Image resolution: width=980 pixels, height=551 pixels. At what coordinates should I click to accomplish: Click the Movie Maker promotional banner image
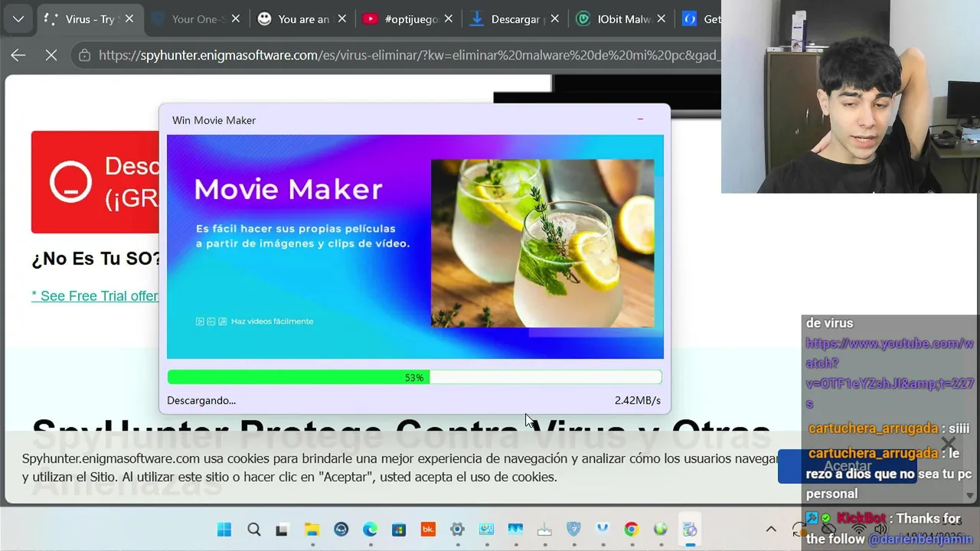(x=415, y=246)
